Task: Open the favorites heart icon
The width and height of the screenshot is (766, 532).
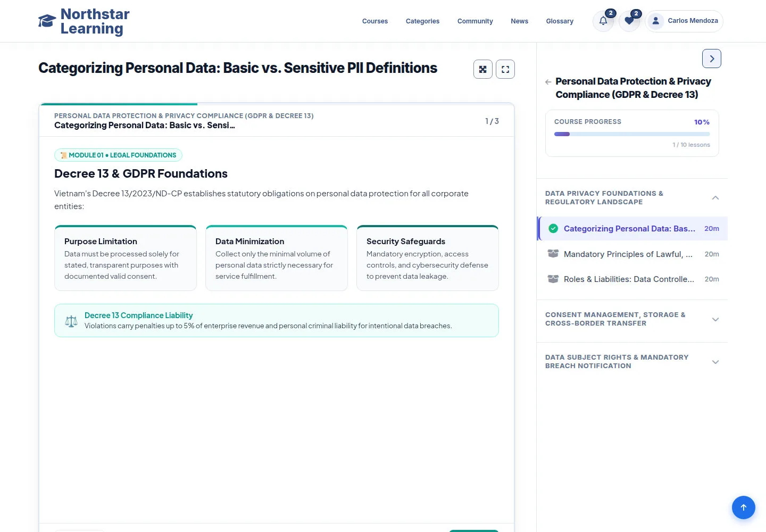Action: (629, 21)
